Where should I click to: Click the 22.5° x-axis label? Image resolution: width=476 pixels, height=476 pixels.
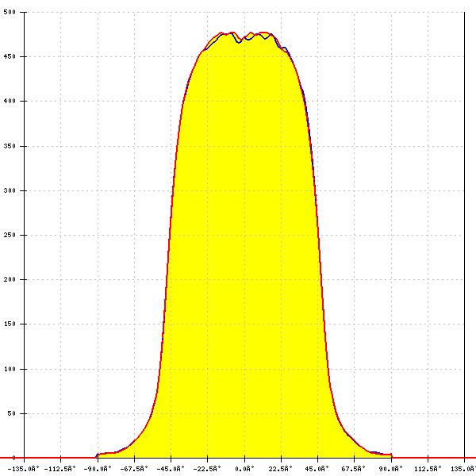click(280, 469)
